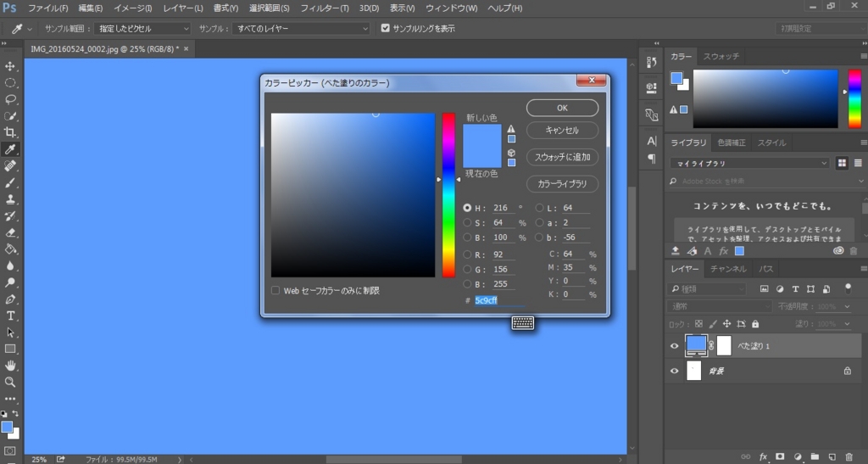Screen dimensions: 868x464
Task: Open the tool preset picker arrow
Action: 30,28
